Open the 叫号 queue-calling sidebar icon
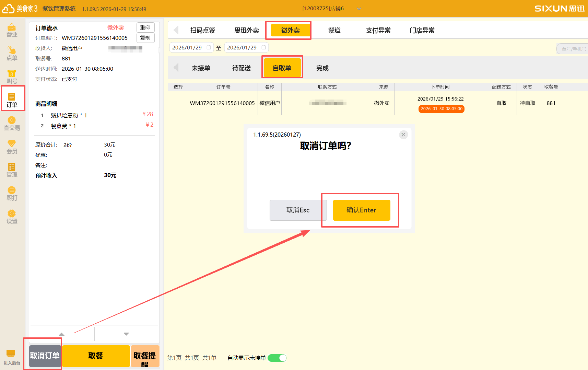The width and height of the screenshot is (588, 370). pos(12,77)
